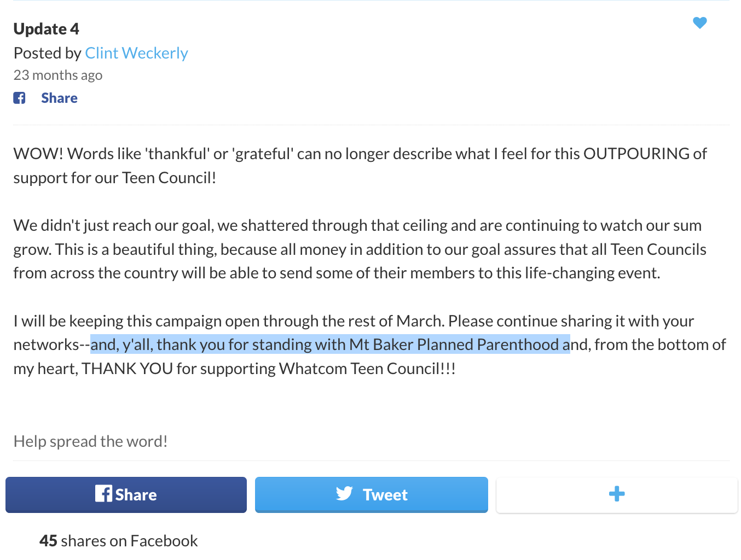Screen dimensions: 741x560
Task: Share the campaign with the large Facebook button
Action: [x=126, y=495]
